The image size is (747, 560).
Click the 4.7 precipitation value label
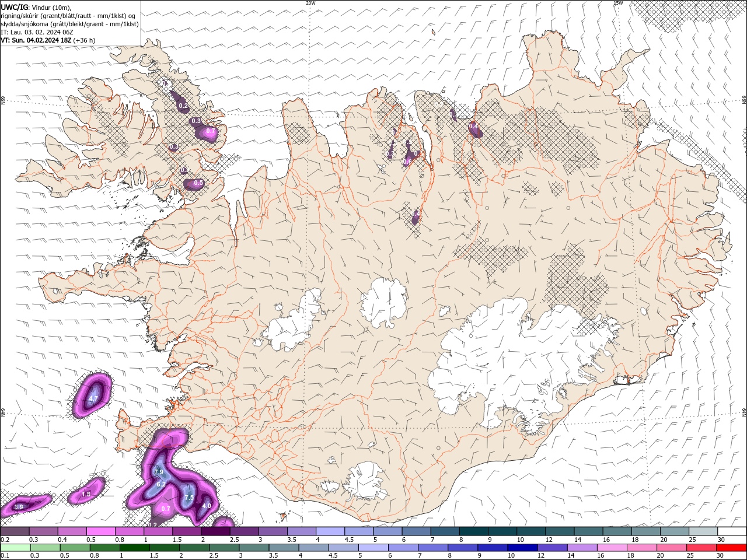[x=93, y=399]
